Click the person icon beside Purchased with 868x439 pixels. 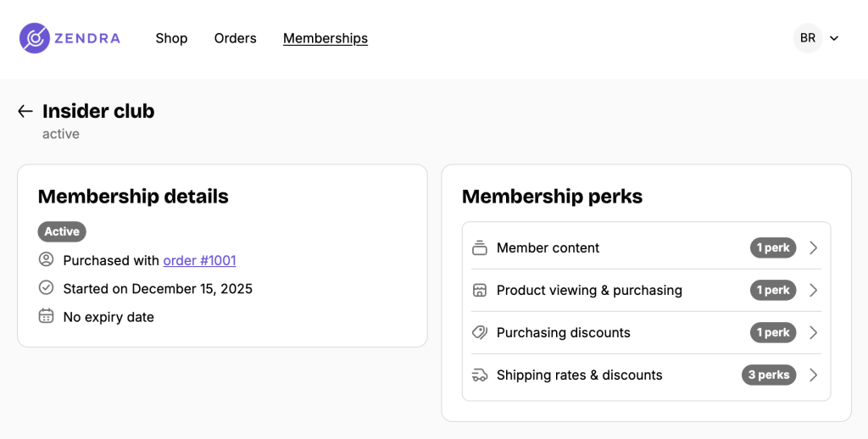point(47,259)
